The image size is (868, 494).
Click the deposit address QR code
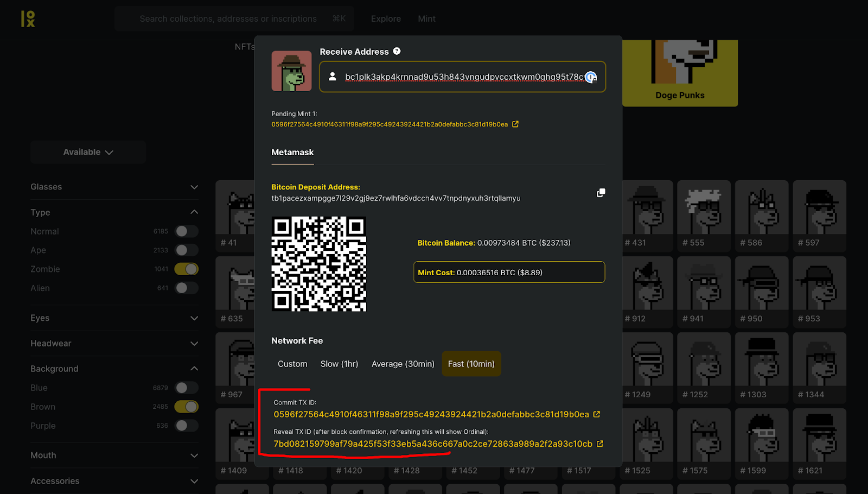click(x=319, y=264)
